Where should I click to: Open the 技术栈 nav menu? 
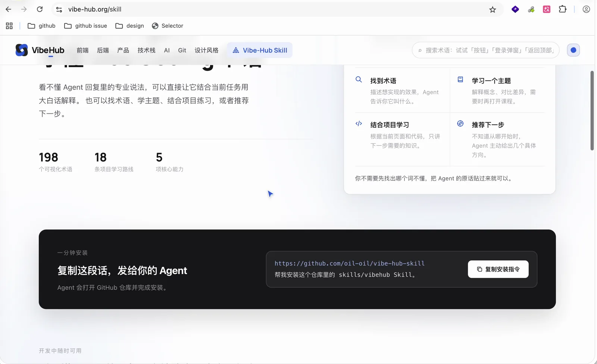pos(146,50)
